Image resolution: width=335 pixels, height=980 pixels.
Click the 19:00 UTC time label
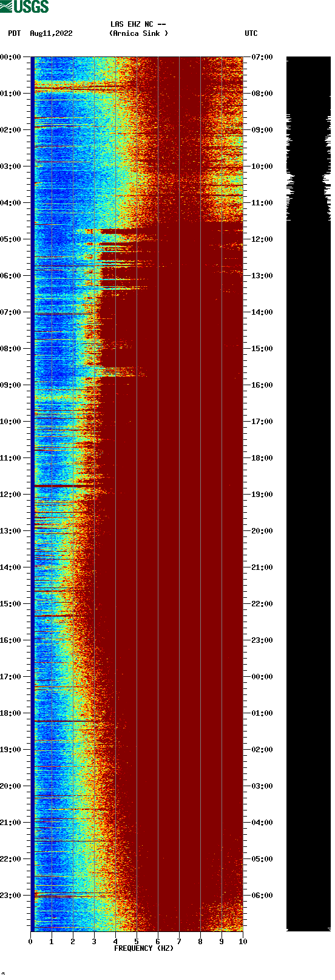pos(262,495)
